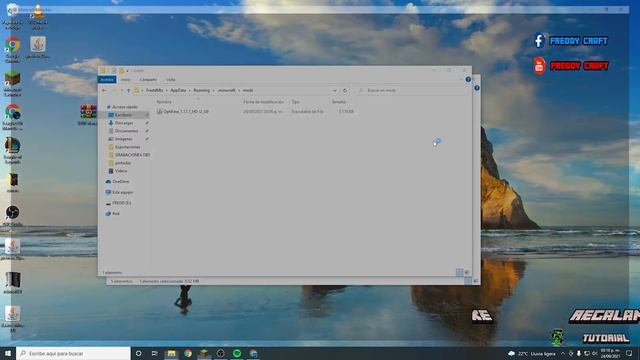Click weather widget showing 22°C
The height and width of the screenshot is (360, 640).
(x=532, y=353)
